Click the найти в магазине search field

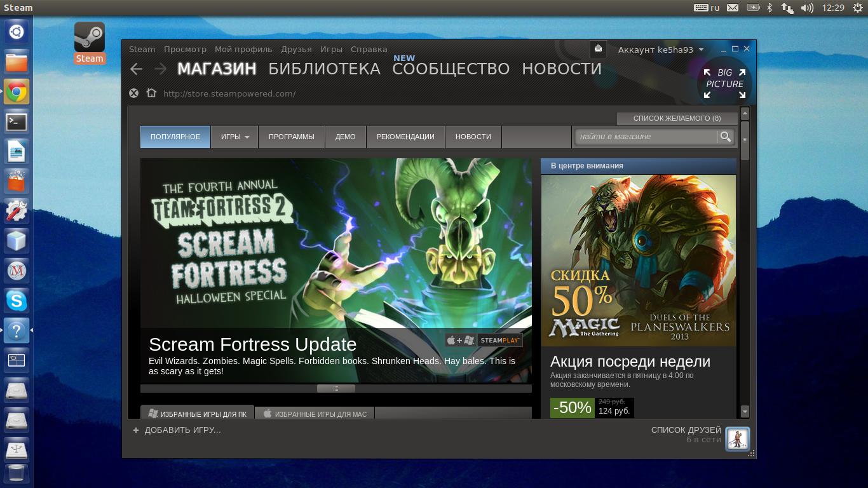point(647,137)
